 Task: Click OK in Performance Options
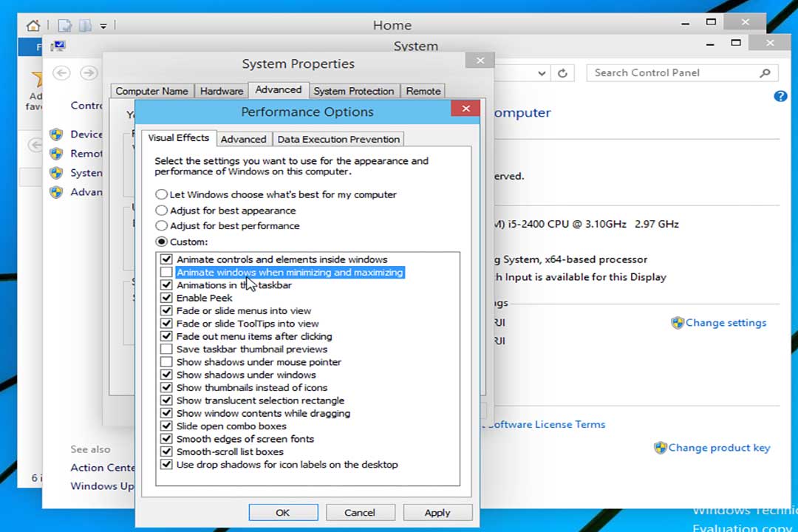(283, 513)
